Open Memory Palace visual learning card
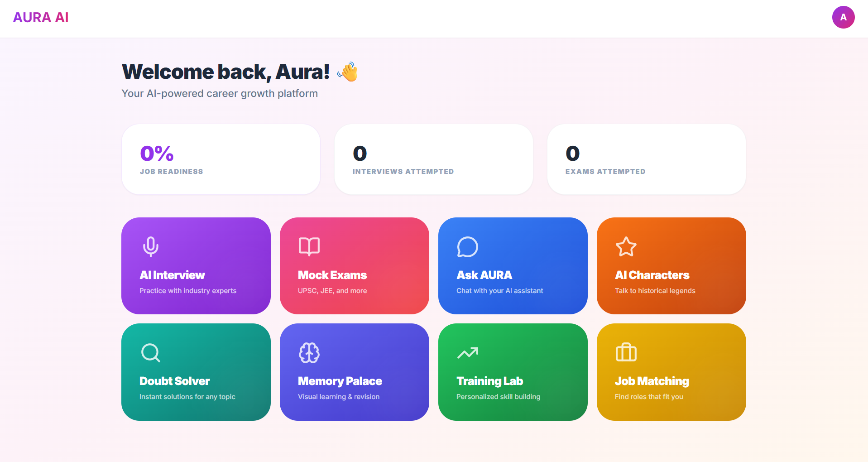 [354, 372]
